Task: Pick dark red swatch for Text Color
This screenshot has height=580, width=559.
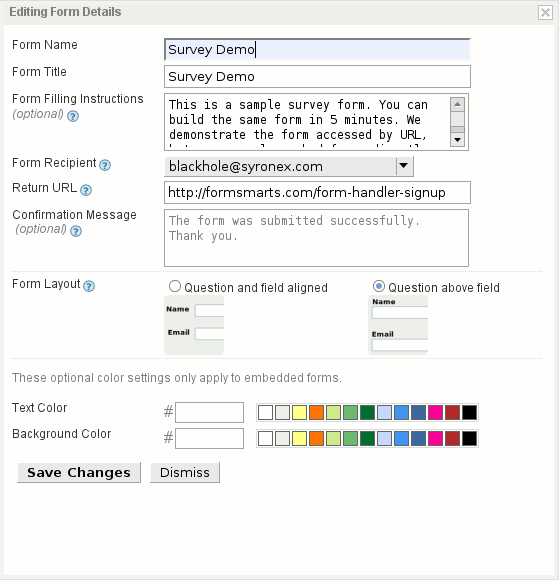Action: coord(452,412)
